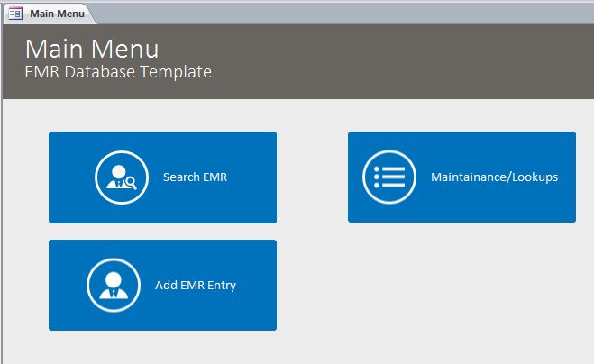Select the Main Menu document tab
Viewport: 594px width, 364px height.
pyautogui.click(x=50, y=14)
